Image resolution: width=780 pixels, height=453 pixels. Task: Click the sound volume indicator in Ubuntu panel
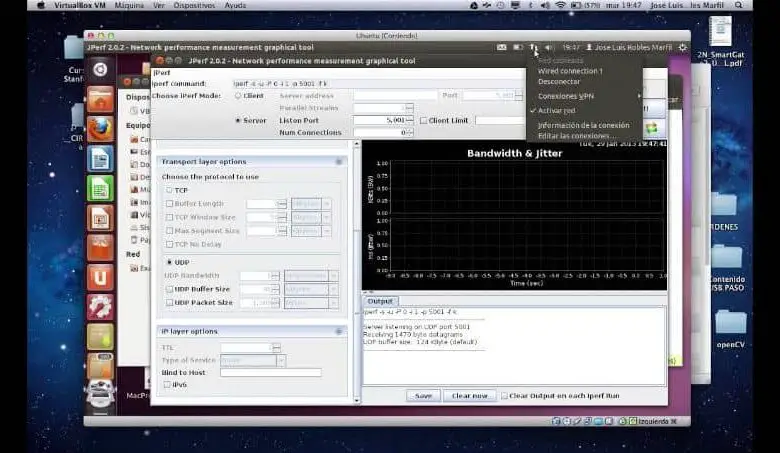click(x=549, y=47)
